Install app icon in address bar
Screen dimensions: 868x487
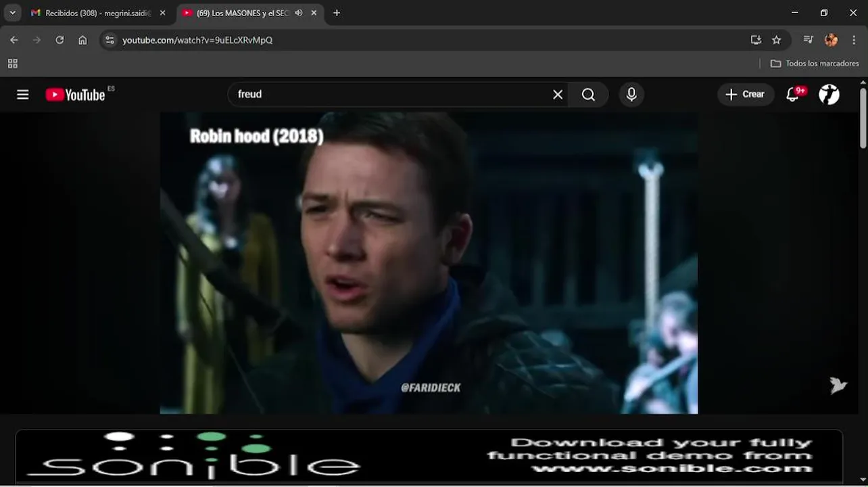[756, 40]
